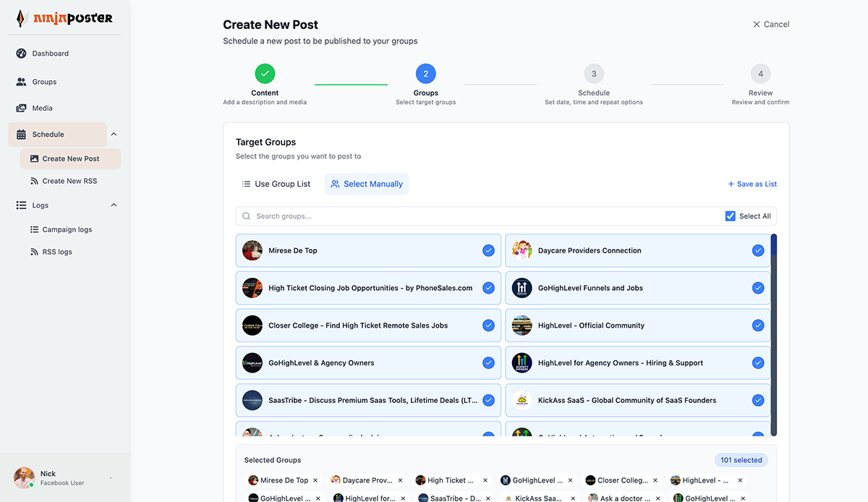Open Dashboard via its sidebar icon
This screenshot has width=868, height=502.
(21, 54)
